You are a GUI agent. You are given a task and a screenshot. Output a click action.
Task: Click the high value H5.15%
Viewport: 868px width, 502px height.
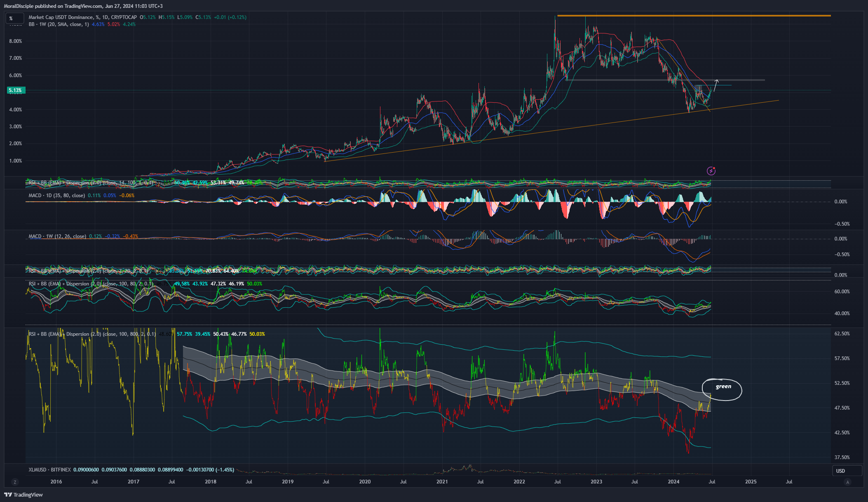(167, 17)
